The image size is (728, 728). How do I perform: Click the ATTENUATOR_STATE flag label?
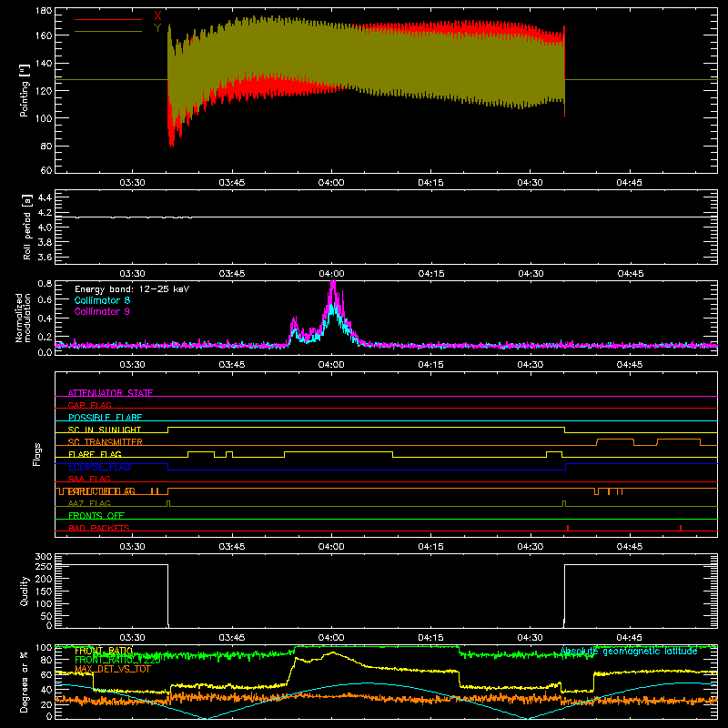point(110,393)
